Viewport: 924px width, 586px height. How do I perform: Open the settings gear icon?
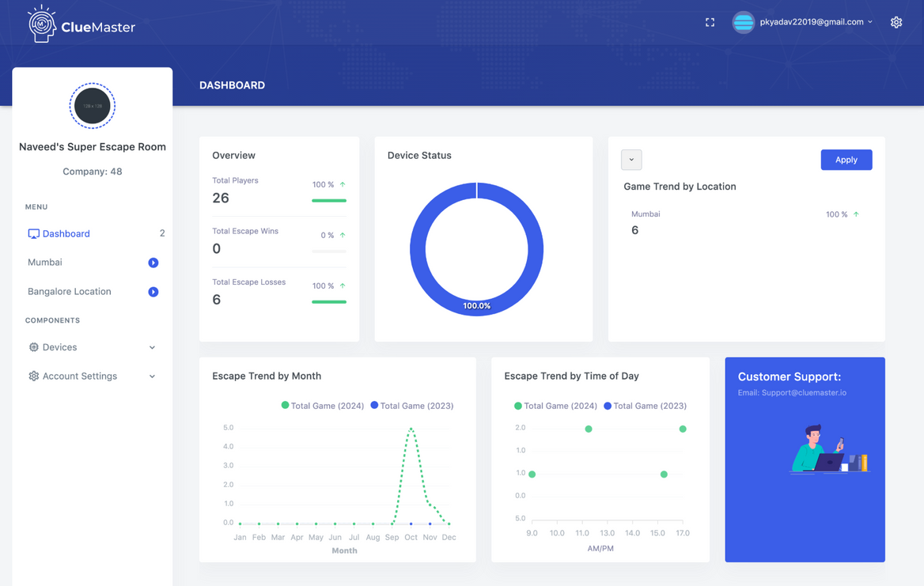896,22
